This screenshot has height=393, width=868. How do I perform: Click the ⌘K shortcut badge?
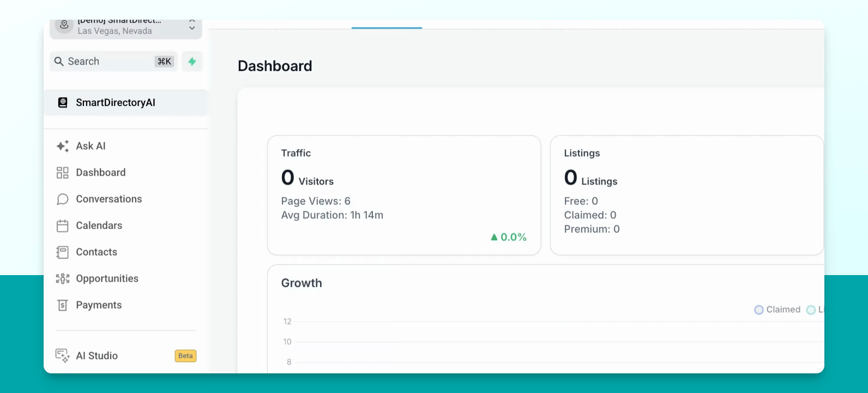(164, 62)
